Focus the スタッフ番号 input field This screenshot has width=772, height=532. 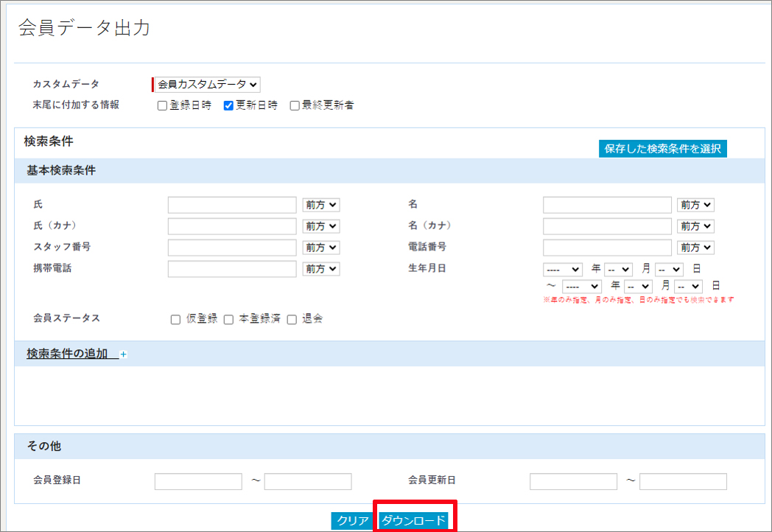click(232, 248)
